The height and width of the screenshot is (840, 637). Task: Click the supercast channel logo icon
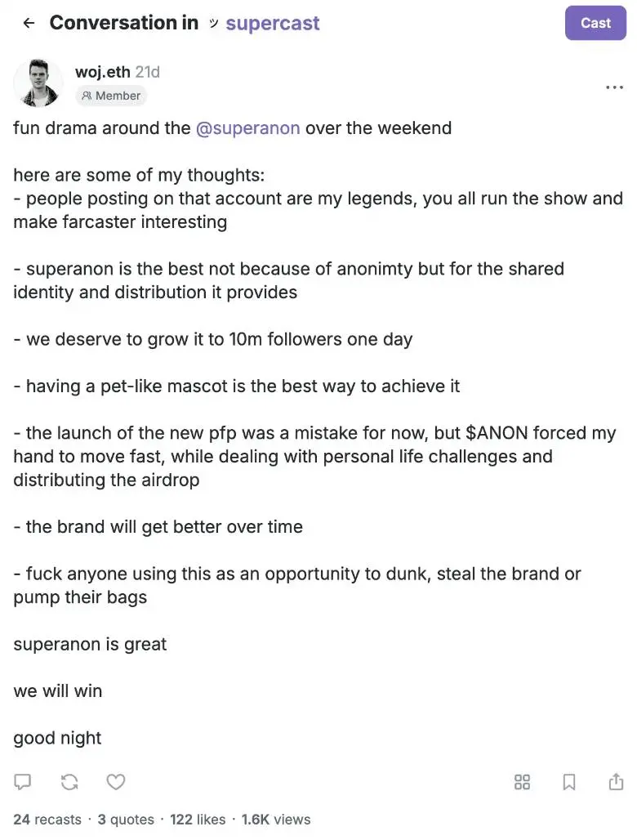click(x=213, y=23)
